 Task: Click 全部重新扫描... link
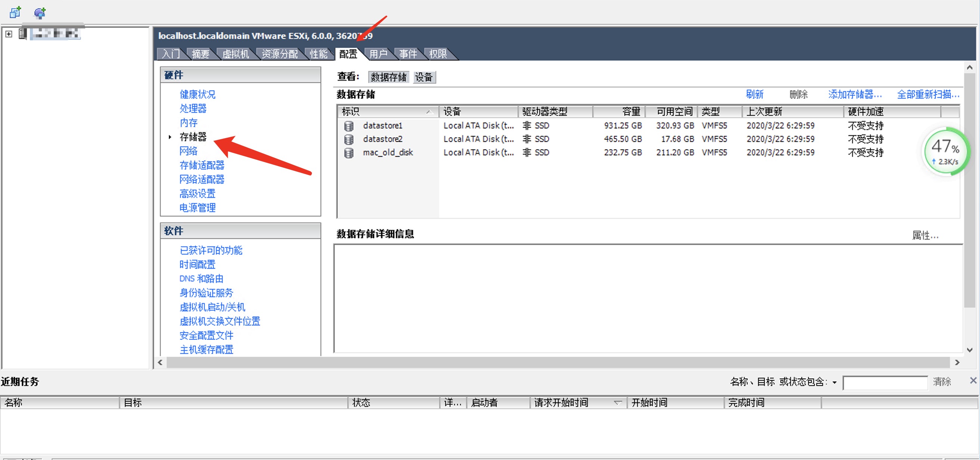(x=928, y=94)
